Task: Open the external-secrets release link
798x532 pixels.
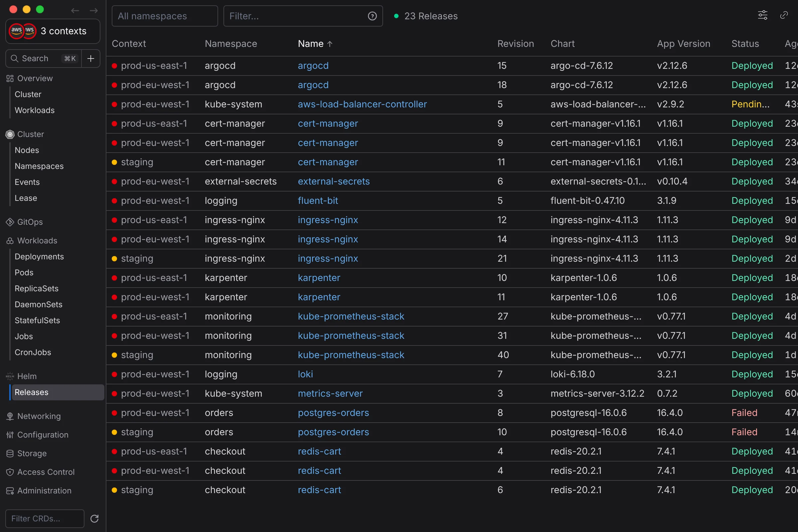Action: [333, 181]
